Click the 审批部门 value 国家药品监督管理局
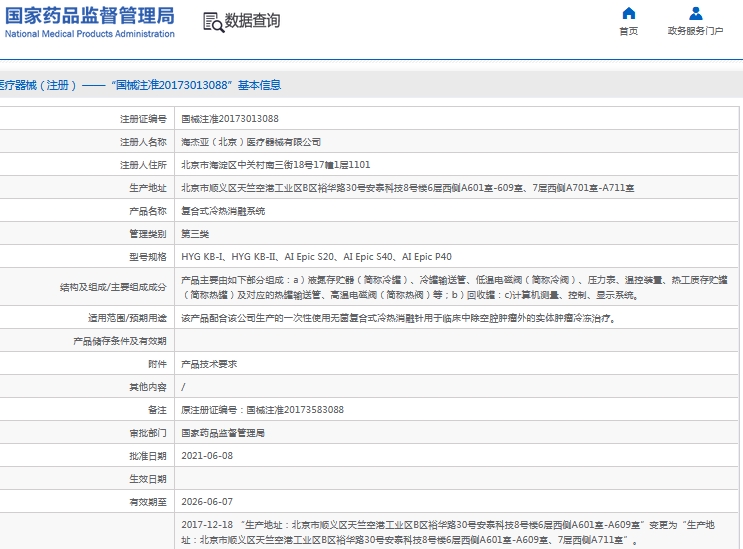 (x=223, y=433)
